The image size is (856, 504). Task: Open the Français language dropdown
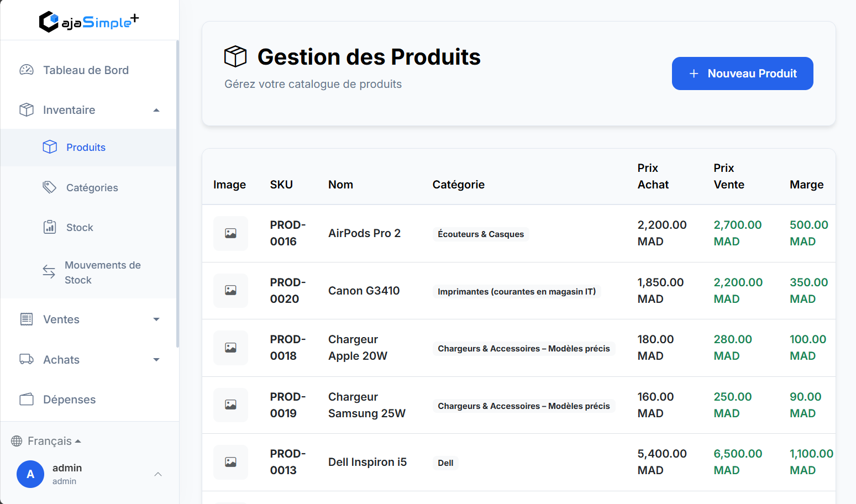click(x=54, y=441)
